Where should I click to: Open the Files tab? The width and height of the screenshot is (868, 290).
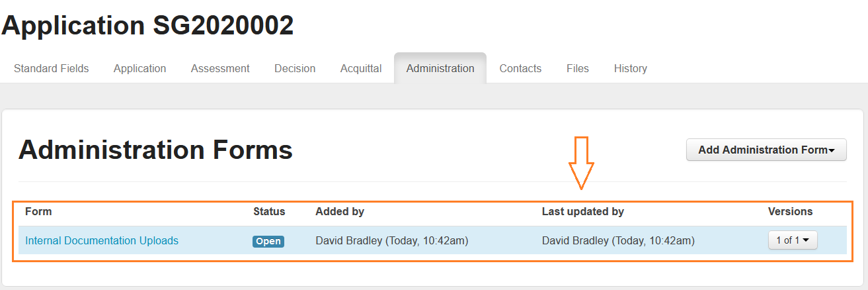(578, 68)
